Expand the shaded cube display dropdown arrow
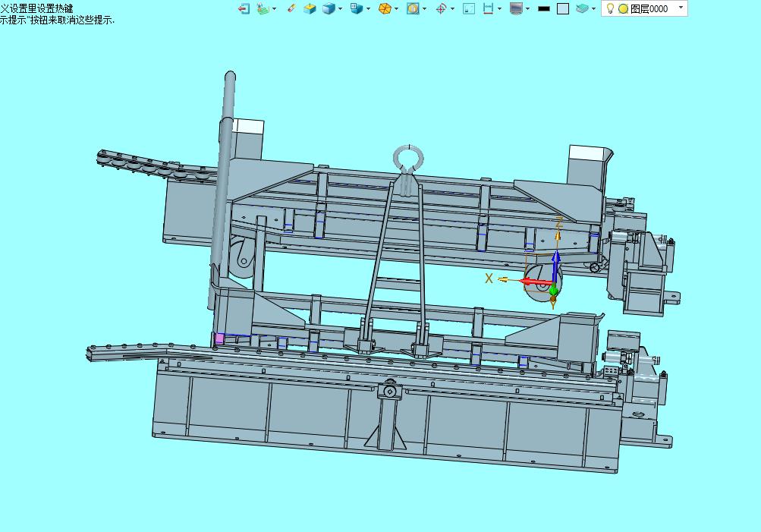Screen dimensions: 761x532 point(340,9)
